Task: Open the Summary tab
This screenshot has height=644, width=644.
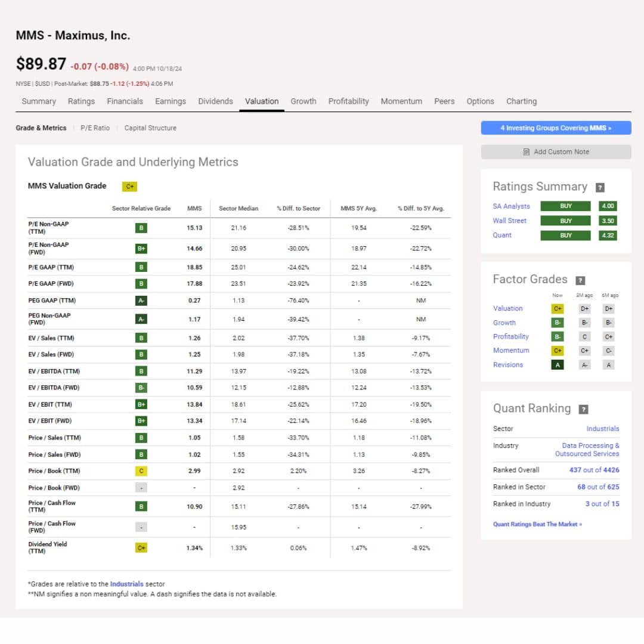Action: point(39,101)
